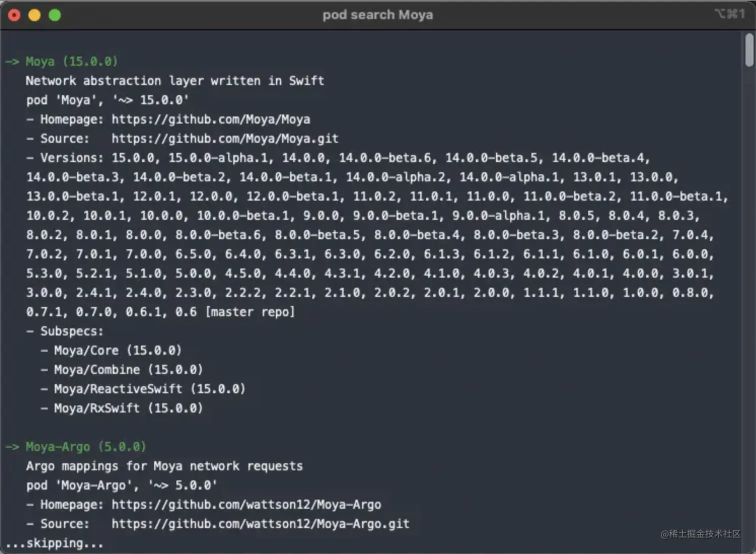756x554 pixels.
Task: Click the 'Moya-Argo (5.0.0)' result heading
Action: point(86,446)
